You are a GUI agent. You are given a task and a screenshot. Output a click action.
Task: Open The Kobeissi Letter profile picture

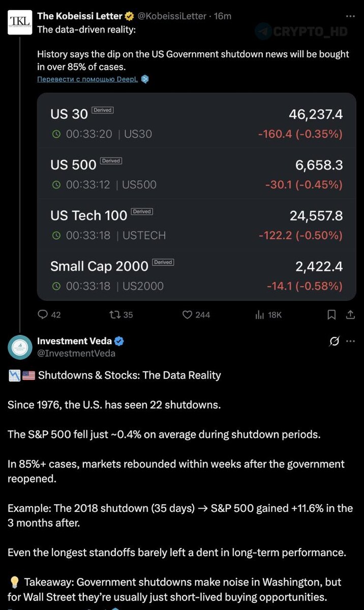pyautogui.click(x=20, y=22)
